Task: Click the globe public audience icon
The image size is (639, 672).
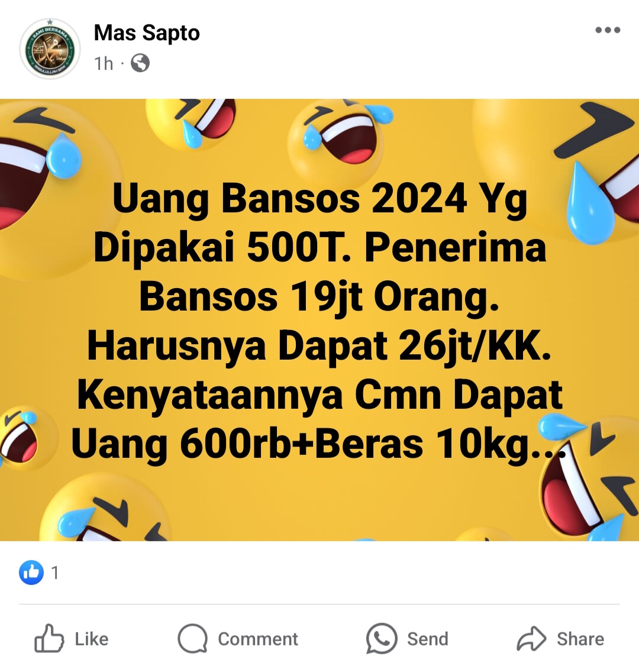Action: coord(140,63)
